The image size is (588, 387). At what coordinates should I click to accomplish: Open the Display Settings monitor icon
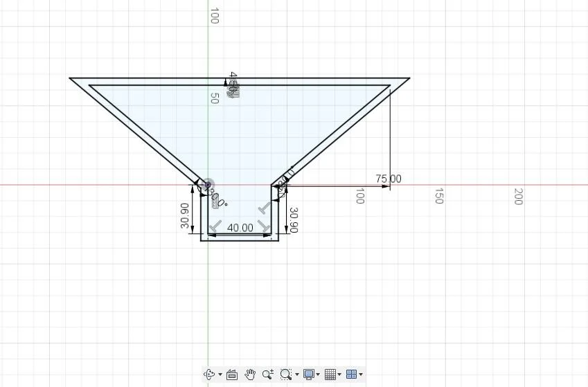(x=309, y=375)
